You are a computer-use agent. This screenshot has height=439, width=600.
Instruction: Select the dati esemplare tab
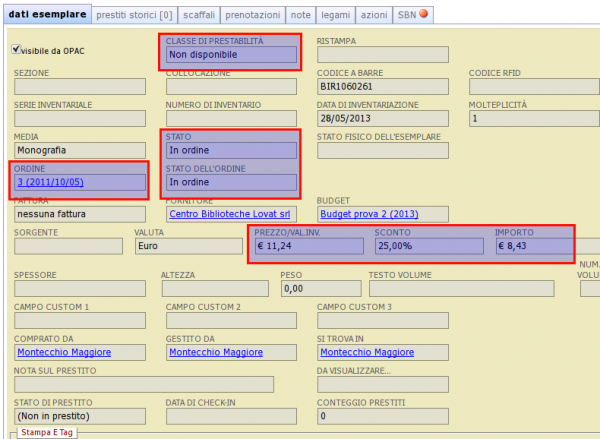click(46, 14)
